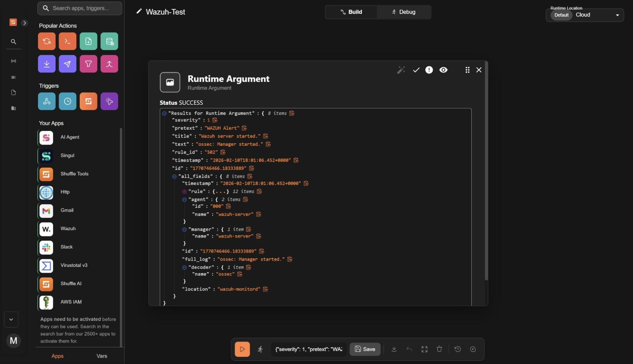Toggle the eye visibility icon in result panel

(x=443, y=70)
